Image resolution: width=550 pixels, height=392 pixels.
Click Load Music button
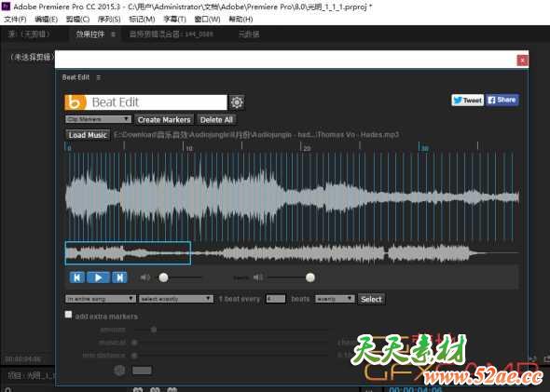pos(88,135)
